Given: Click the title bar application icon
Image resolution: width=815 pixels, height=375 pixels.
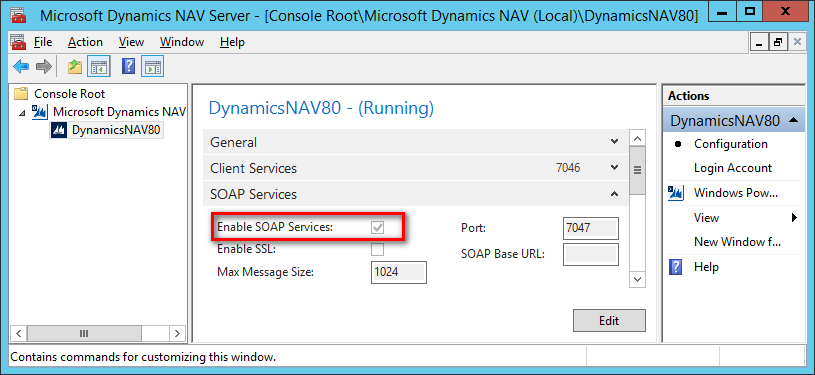Looking at the screenshot, I should (x=19, y=15).
